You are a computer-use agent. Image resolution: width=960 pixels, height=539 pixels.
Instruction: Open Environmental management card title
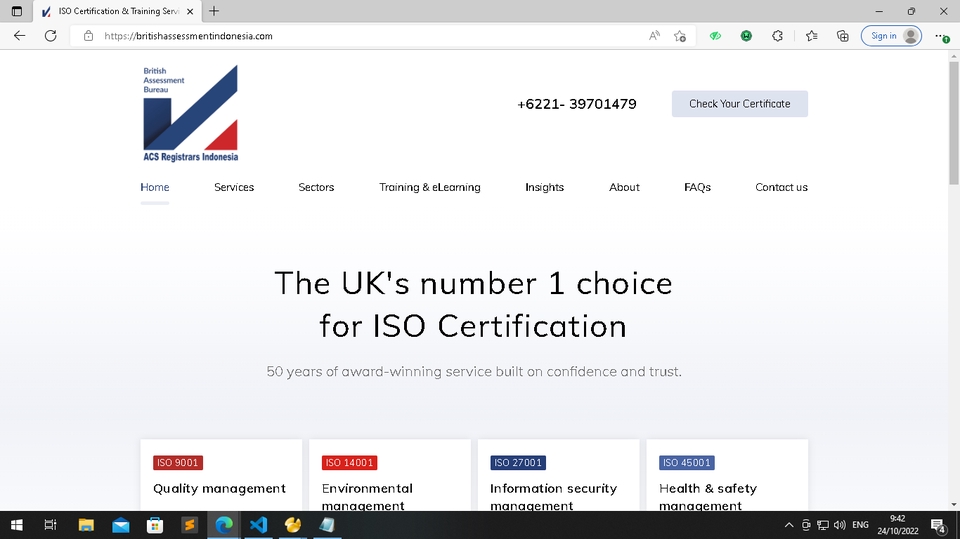(x=367, y=497)
